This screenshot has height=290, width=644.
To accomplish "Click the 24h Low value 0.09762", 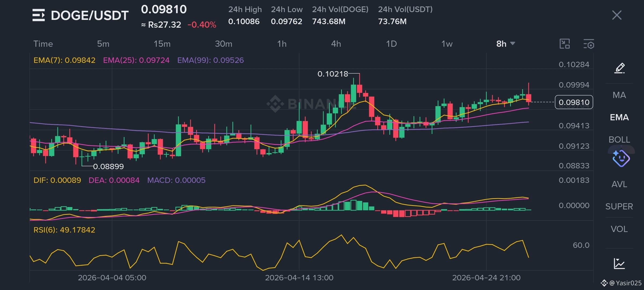I will coord(287,21).
